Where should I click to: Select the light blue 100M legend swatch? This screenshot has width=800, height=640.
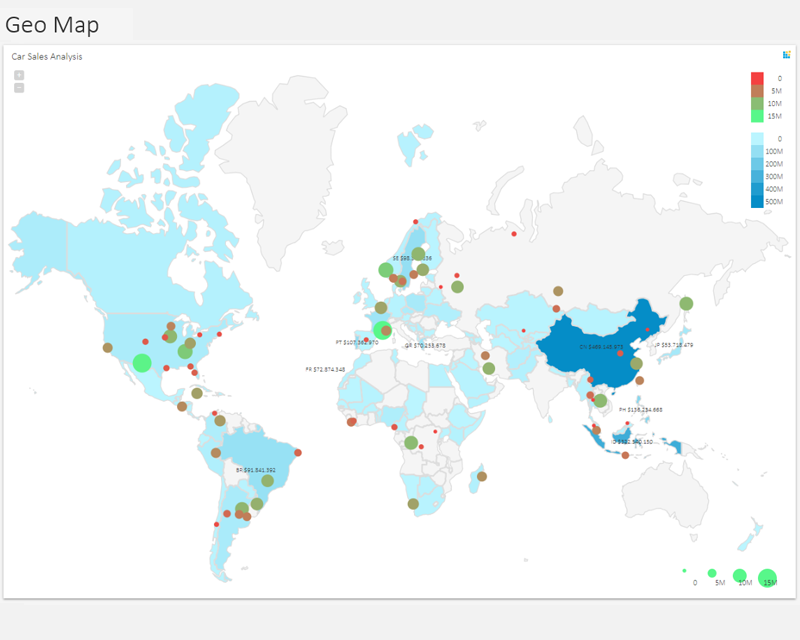click(x=757, y=151)
